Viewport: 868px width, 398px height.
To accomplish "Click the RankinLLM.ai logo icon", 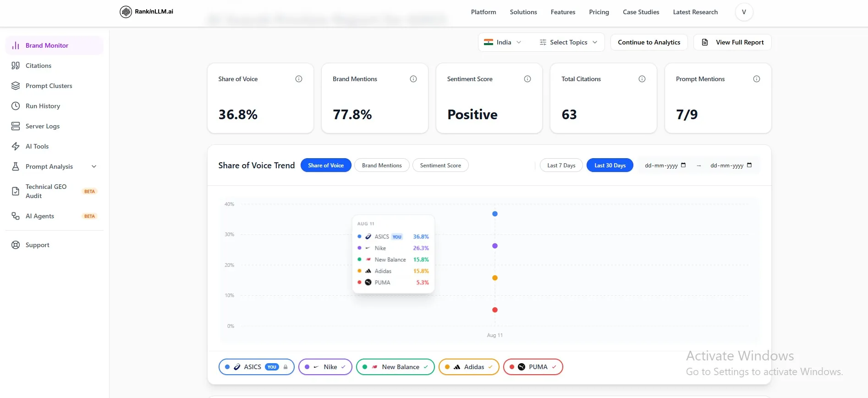I will click(x=126, y=12).
